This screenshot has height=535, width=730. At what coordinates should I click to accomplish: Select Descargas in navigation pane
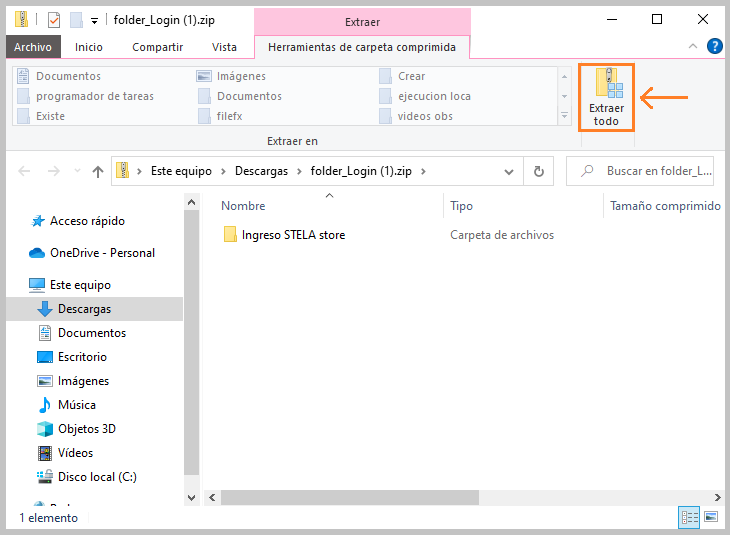95,309
